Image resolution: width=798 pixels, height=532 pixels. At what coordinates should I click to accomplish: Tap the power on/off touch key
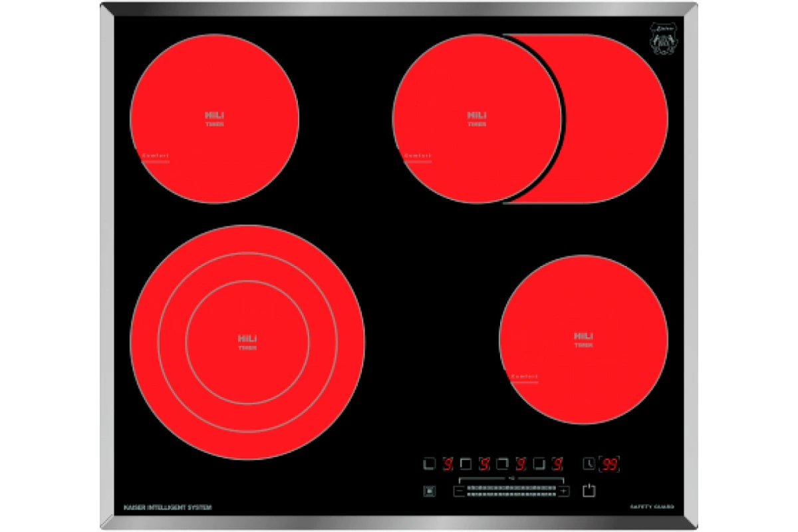pos(589,491)
